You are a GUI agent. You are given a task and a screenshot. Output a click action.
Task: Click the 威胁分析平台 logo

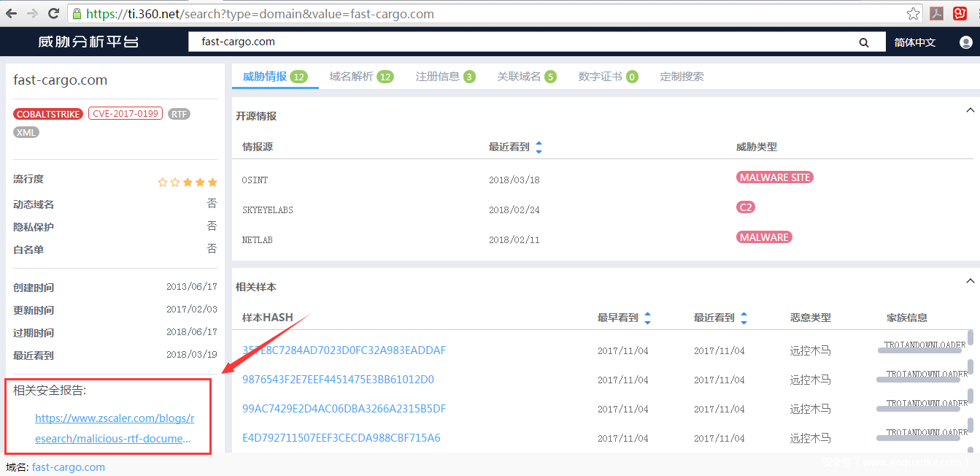click(x=88, y=42)
